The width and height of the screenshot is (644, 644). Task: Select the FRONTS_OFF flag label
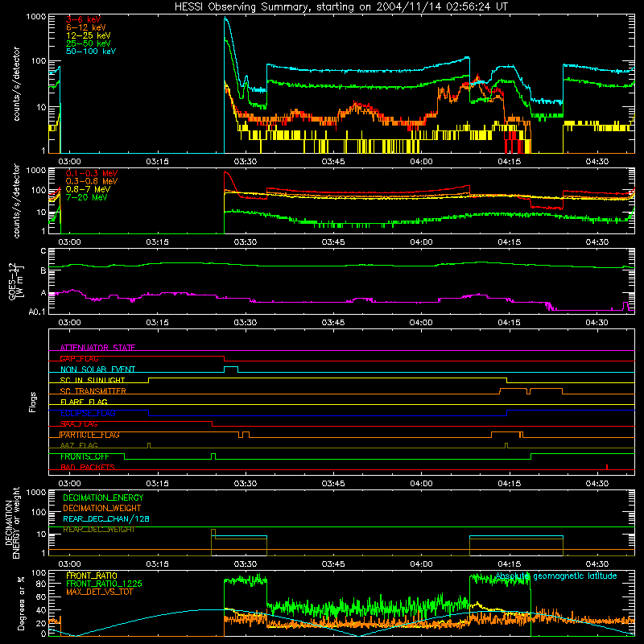(85, 456)
